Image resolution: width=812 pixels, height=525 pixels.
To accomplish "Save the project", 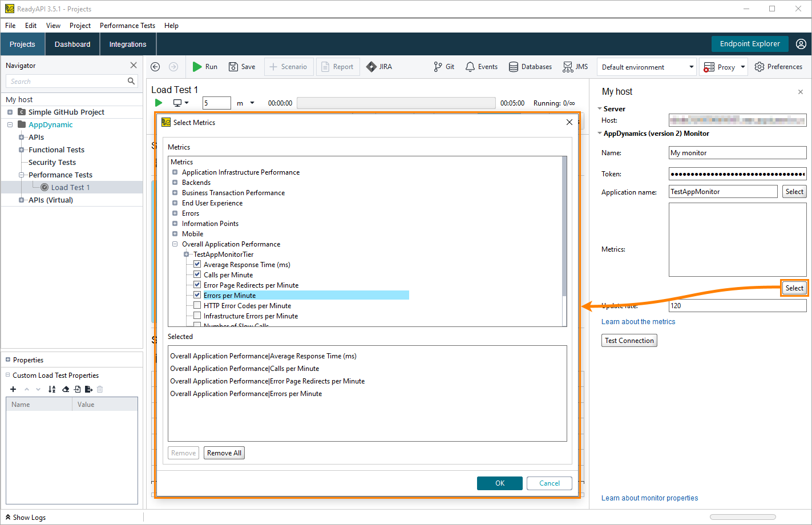I will [242, 66].
